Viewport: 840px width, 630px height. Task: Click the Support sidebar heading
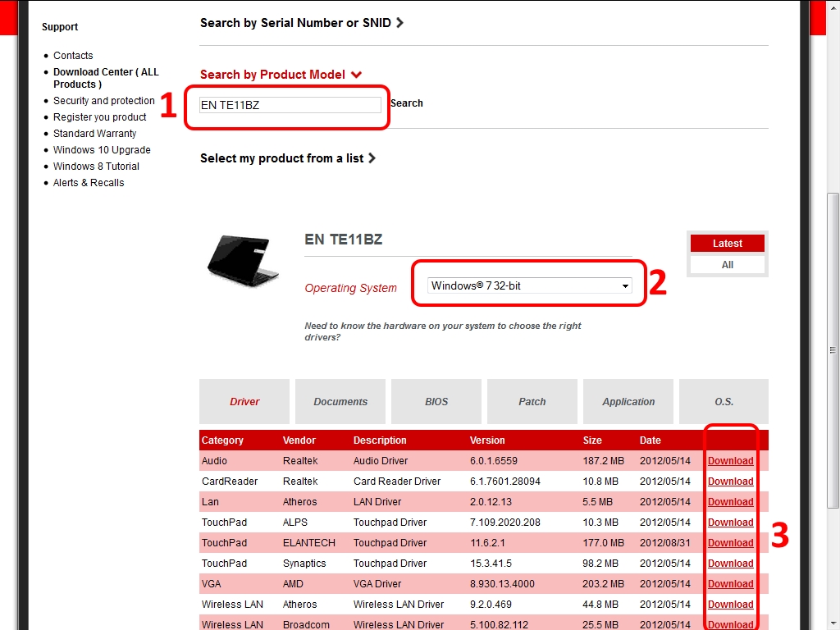click(60, 27)
